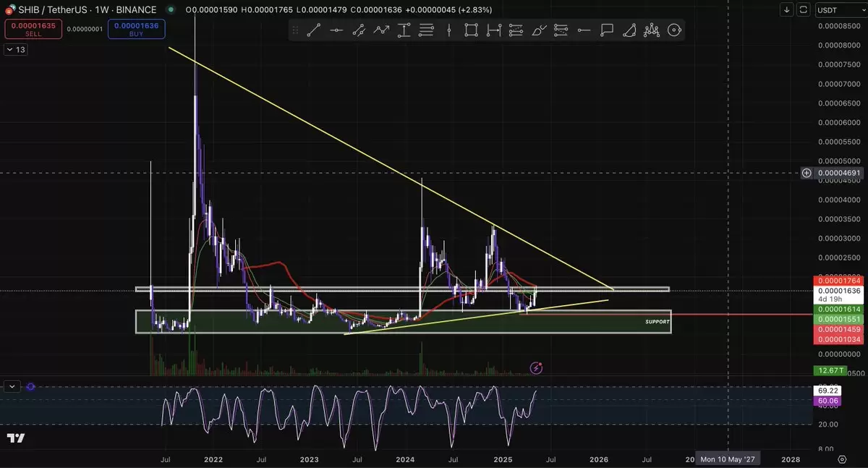Screen dimensions: 868x468
Task: Click the green 0.00001551 price label
Action: pyautogui.click(x=841, y=319)
